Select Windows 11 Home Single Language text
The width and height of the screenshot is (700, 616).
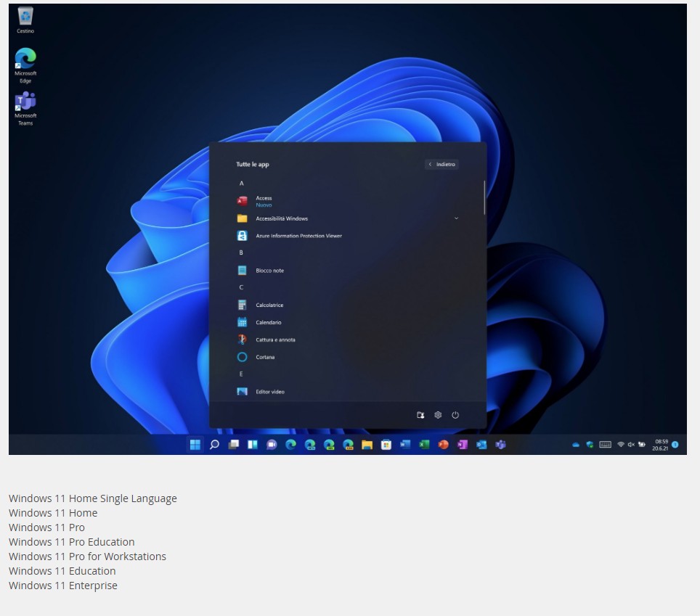point(93,498)
